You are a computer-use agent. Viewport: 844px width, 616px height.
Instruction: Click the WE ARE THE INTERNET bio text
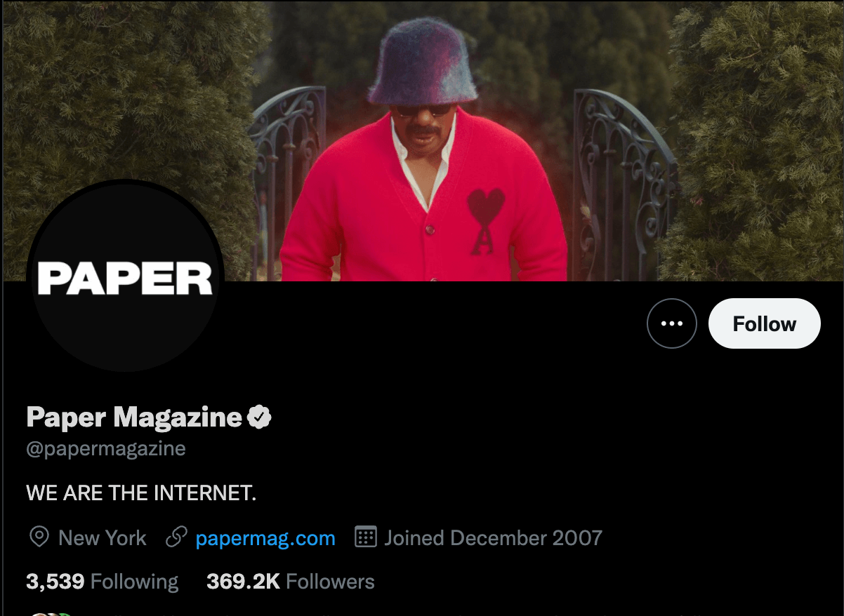pyautogui.click(x=141, y=493)
